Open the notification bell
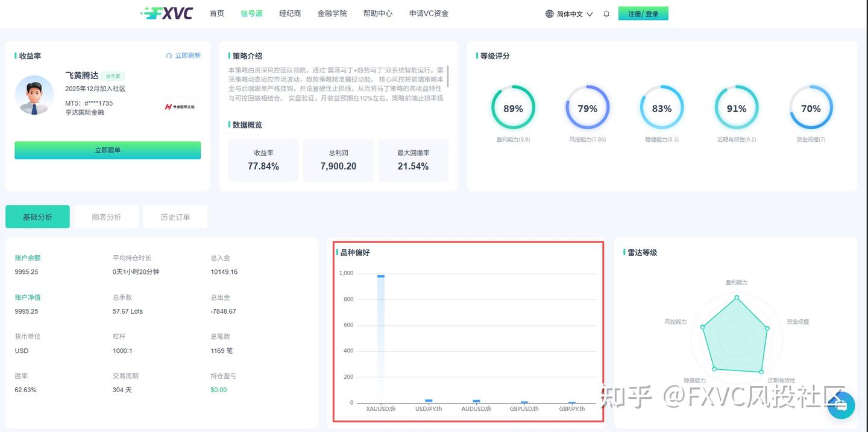The width and height of the screenshot is (868, 432). [606, 13]
